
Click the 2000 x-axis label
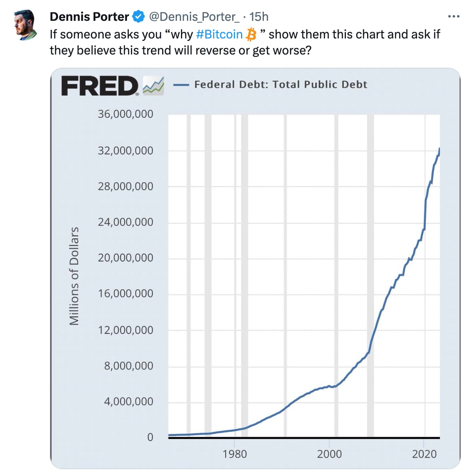pyautogui.click(x=329, y=454)
